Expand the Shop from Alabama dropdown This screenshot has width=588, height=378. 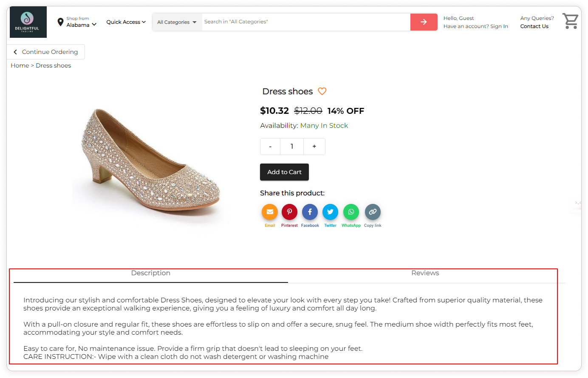(x=77, y=22)
